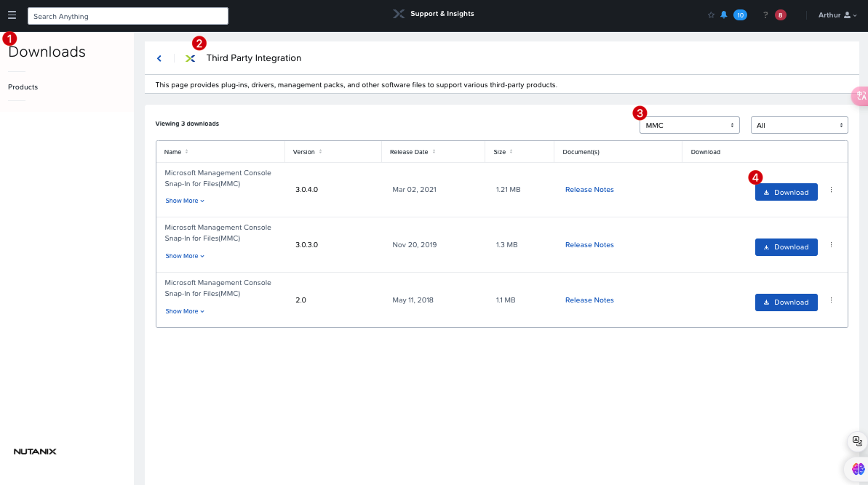Click the Nutanix icon beside Third Party Integration
The image size is (868, 485).
coord(191,58)
